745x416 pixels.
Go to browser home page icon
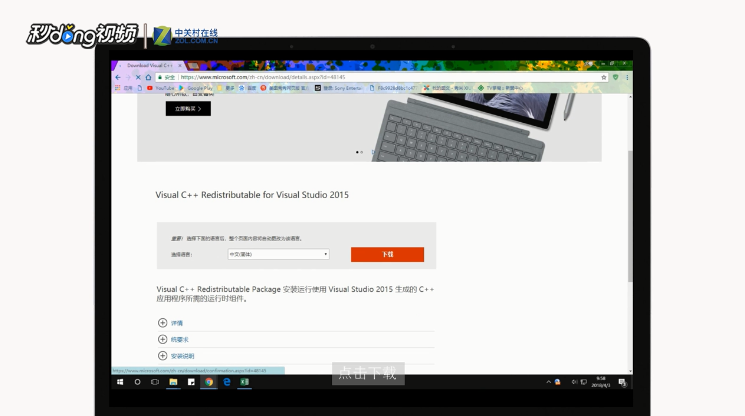148,77
